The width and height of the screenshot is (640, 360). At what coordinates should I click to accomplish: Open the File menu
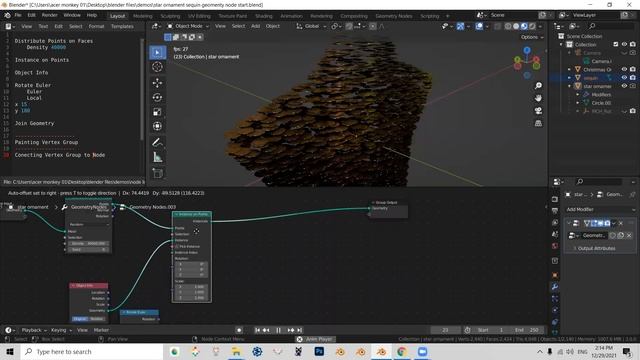18,15
